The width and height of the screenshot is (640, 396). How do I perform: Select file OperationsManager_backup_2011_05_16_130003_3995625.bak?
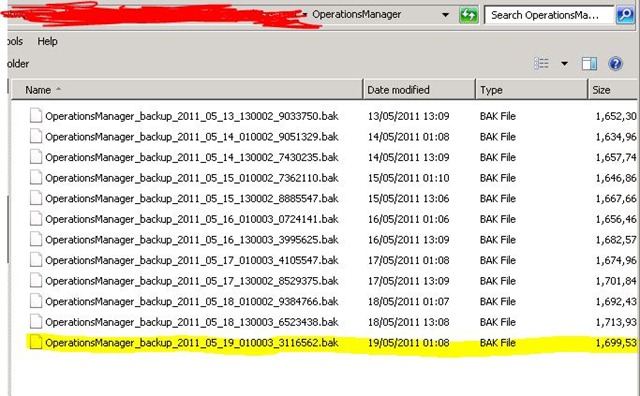191,240
